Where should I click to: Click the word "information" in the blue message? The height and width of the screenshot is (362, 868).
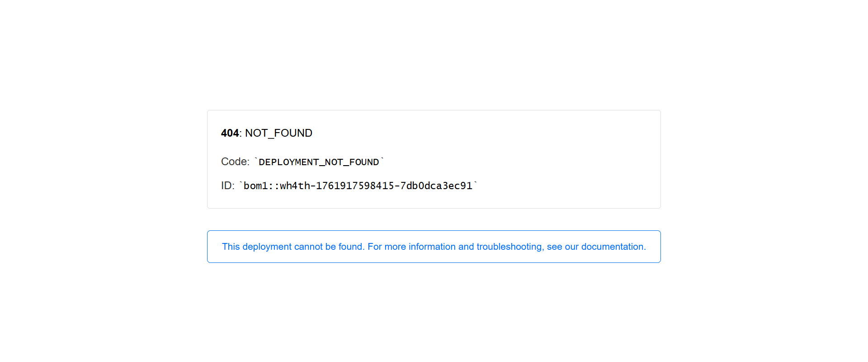432,247
